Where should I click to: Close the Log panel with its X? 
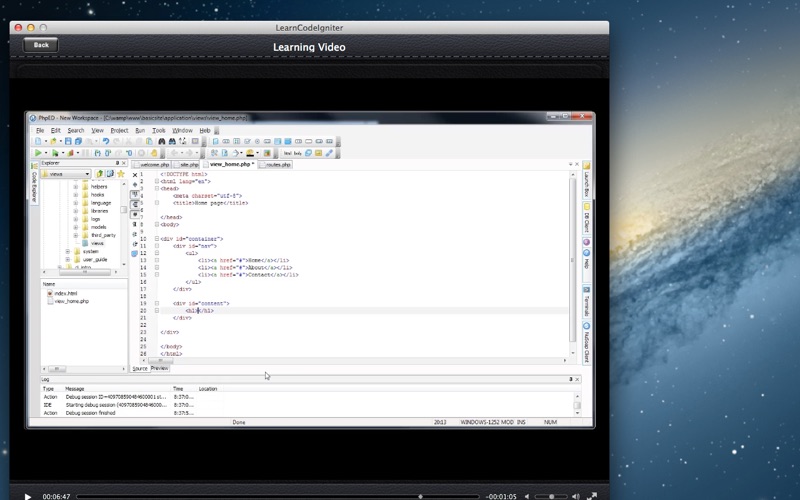tap(578, 379)
